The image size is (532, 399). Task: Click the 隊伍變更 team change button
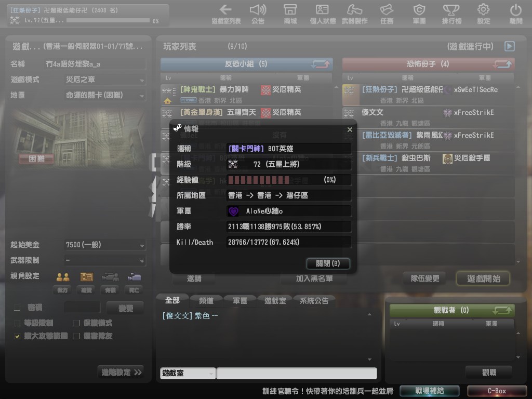point(425,278)
